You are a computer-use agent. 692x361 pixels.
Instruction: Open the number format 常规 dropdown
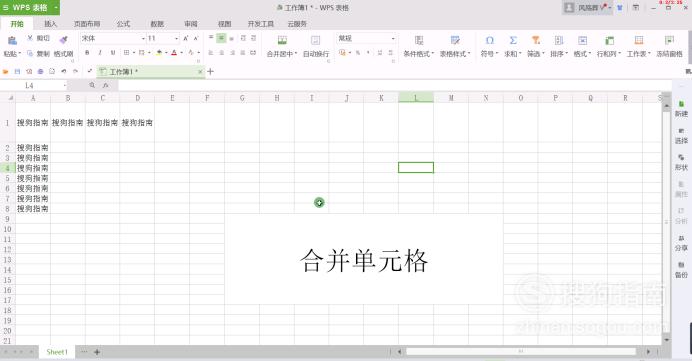point(393,39)
